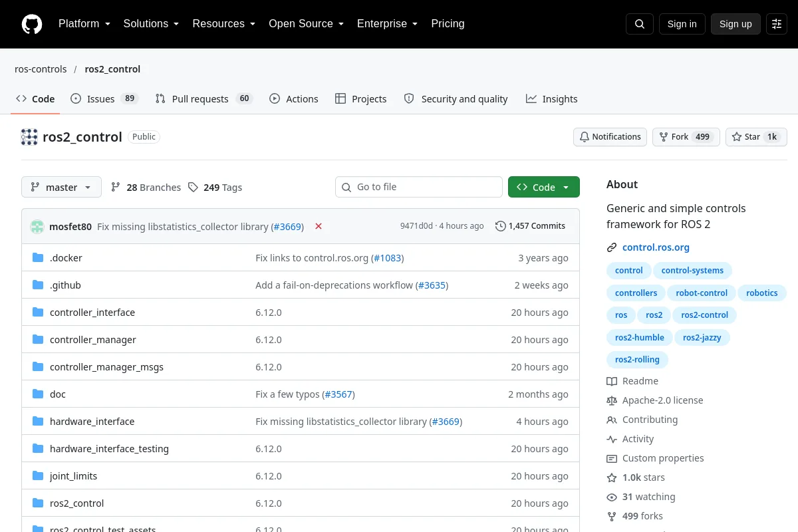This screenshot has width=798, height=532.
Task: Open the Pricing page
Action: [448, 24]
